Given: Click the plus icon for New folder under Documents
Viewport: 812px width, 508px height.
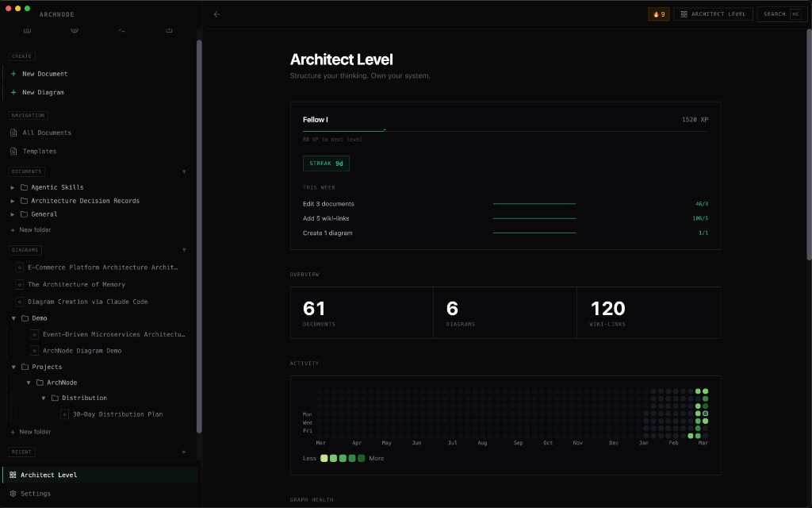Looking at the screenshot, I should [13, 230].
